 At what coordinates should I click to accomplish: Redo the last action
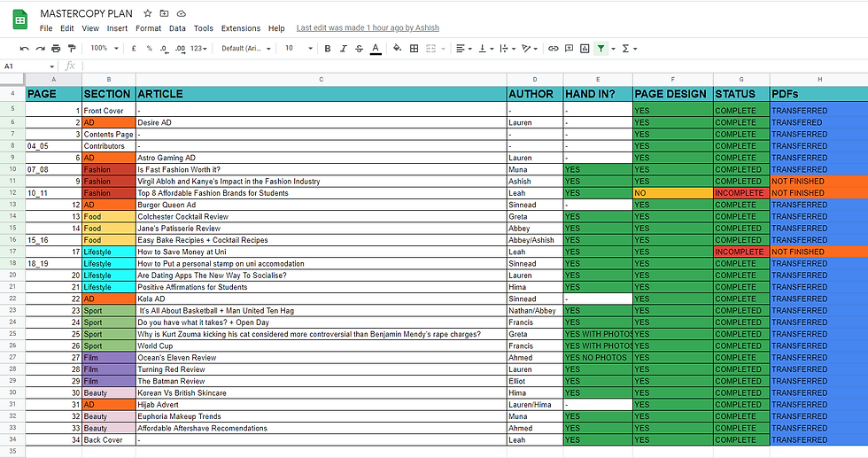[40, 49]
